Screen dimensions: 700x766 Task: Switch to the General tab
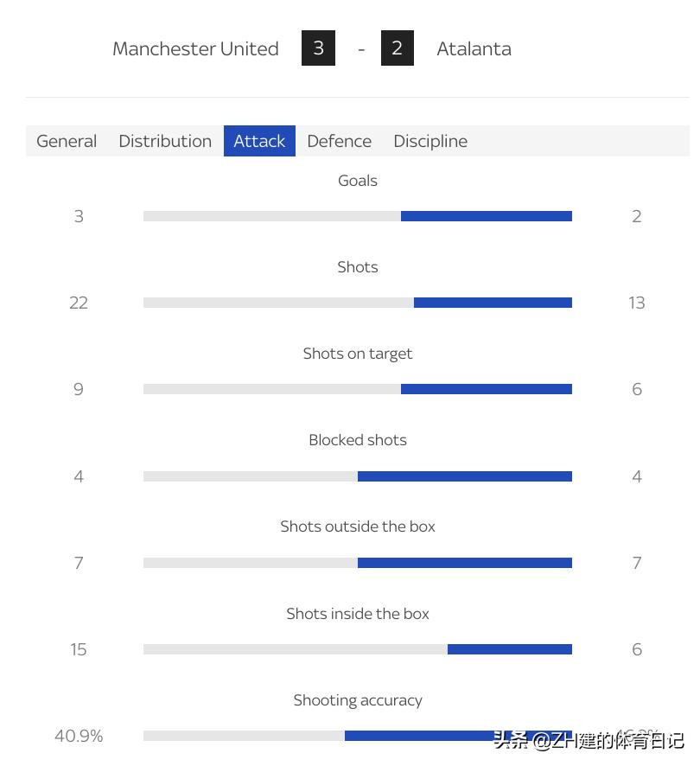[x=67, y=141]
